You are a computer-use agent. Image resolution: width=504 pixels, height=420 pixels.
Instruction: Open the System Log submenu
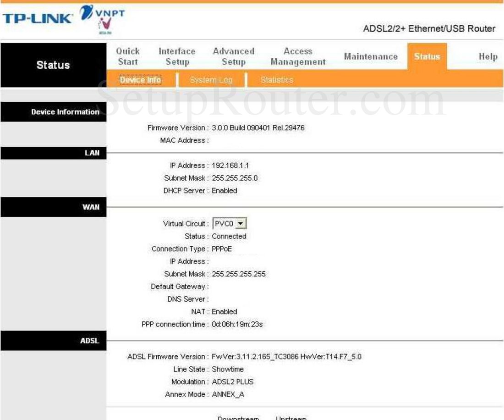pos(211,80)
